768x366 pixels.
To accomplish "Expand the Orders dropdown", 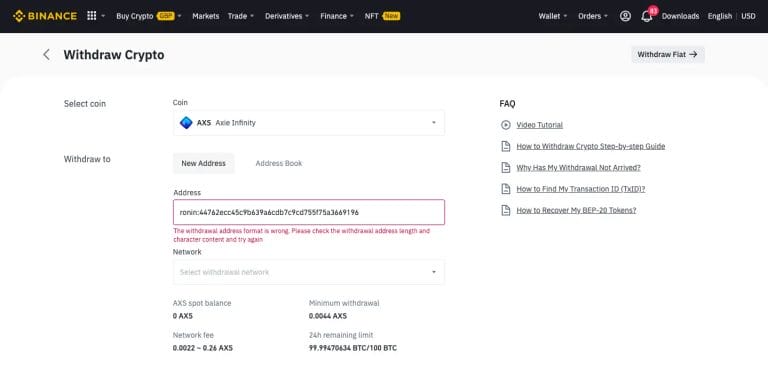I will 593,16.
